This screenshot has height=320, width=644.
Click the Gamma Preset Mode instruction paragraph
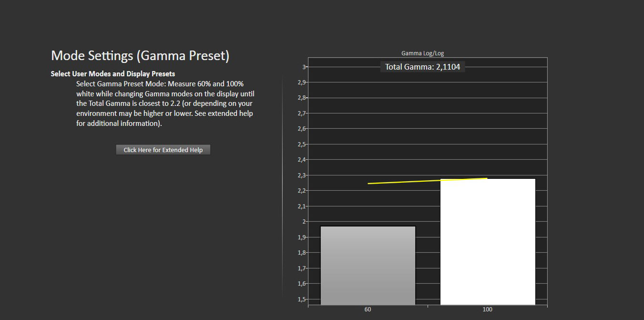point(164,103)
